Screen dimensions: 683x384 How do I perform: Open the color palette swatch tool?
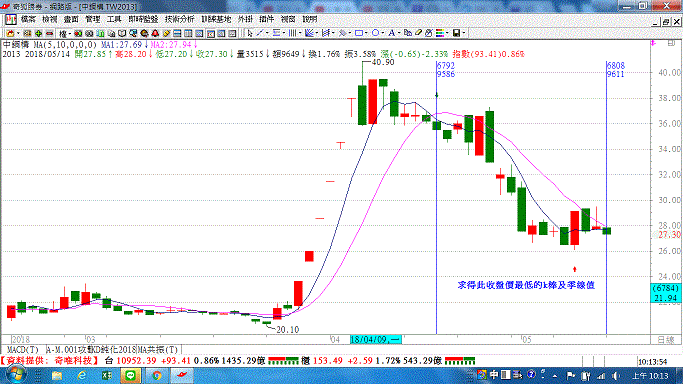[x=440, y=33]
